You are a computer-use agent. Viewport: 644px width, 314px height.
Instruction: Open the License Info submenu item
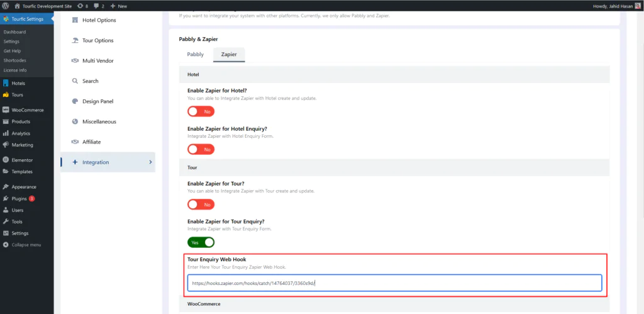(15, 70)
